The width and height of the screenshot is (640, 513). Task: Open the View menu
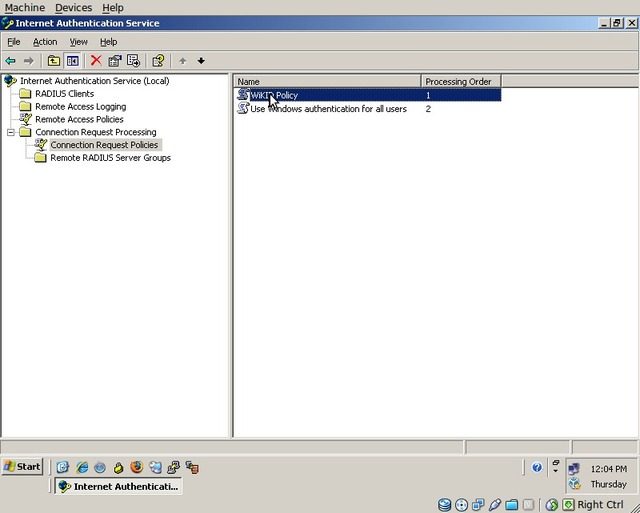click(x=78, y=42)
